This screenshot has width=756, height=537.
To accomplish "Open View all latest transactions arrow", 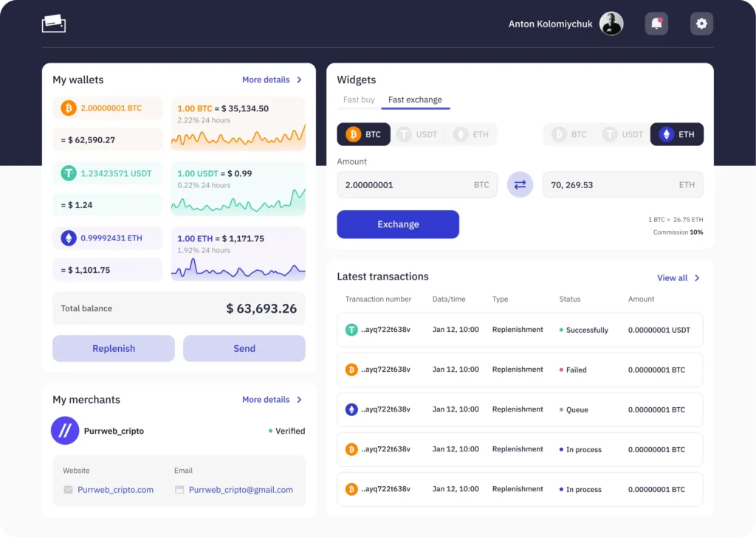I will point(697,278).
